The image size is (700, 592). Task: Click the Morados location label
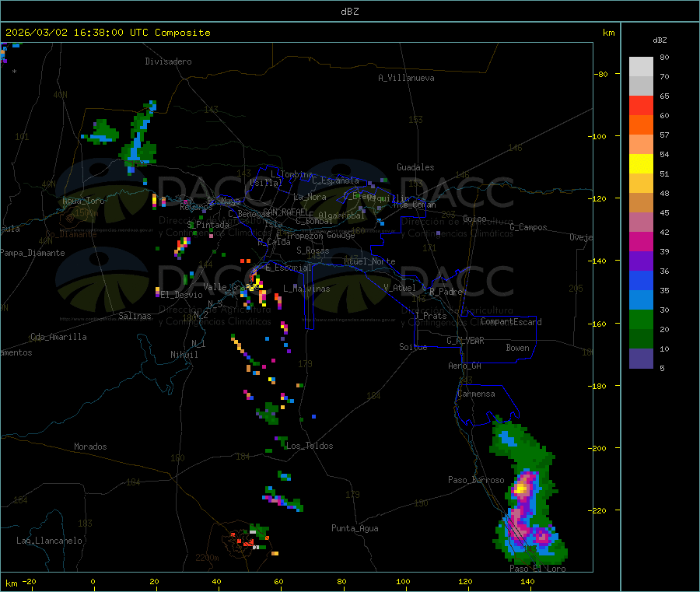pos(90,447)
